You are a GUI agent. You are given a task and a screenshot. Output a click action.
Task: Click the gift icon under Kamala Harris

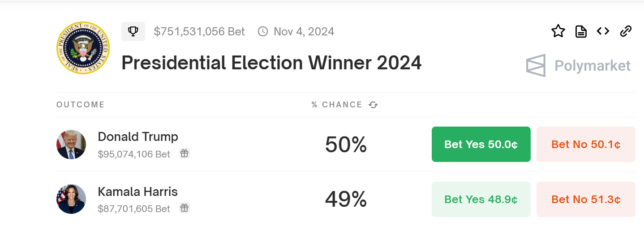(x=184, y=208)
